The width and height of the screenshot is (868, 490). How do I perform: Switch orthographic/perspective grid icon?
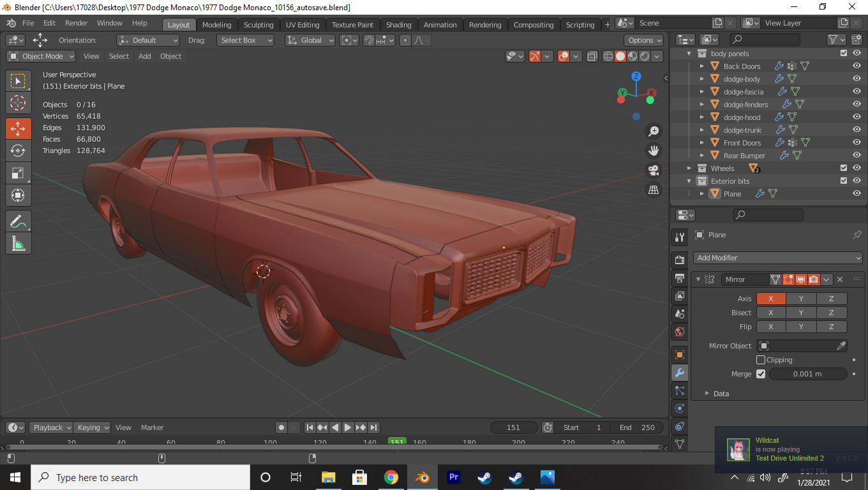click(654, 189)
